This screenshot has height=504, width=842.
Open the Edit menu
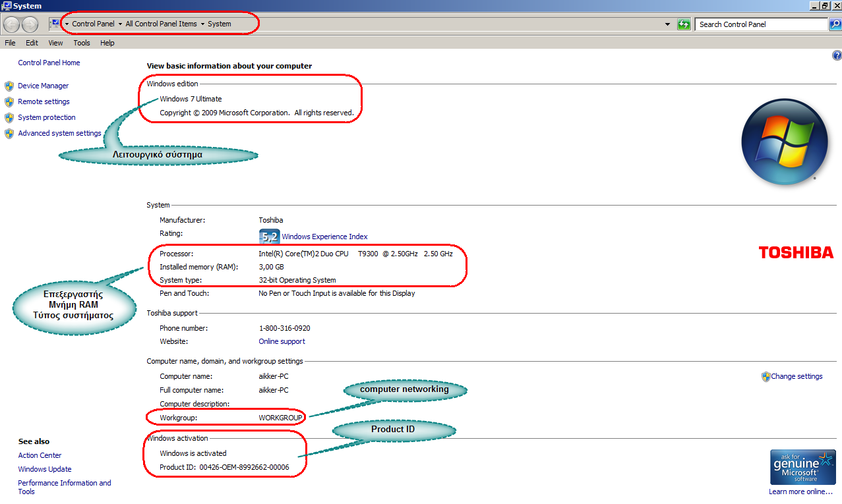point(32,43)
